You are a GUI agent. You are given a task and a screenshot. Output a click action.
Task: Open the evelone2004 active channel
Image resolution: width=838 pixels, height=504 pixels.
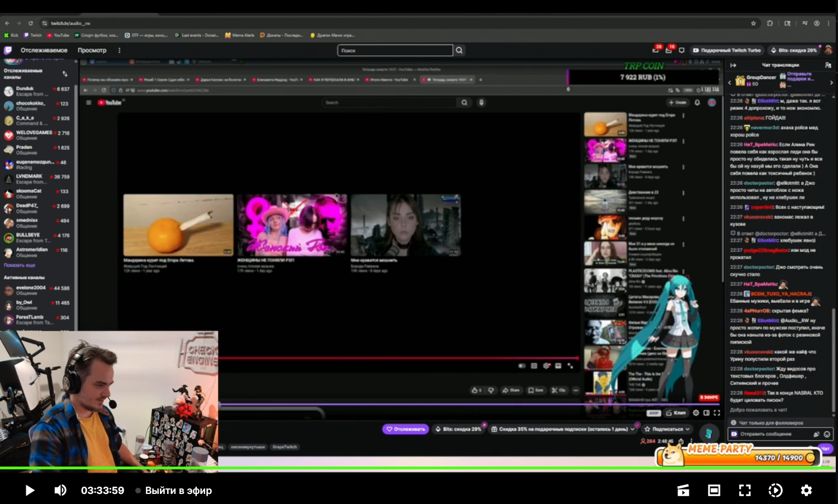[x=37, y=291]
